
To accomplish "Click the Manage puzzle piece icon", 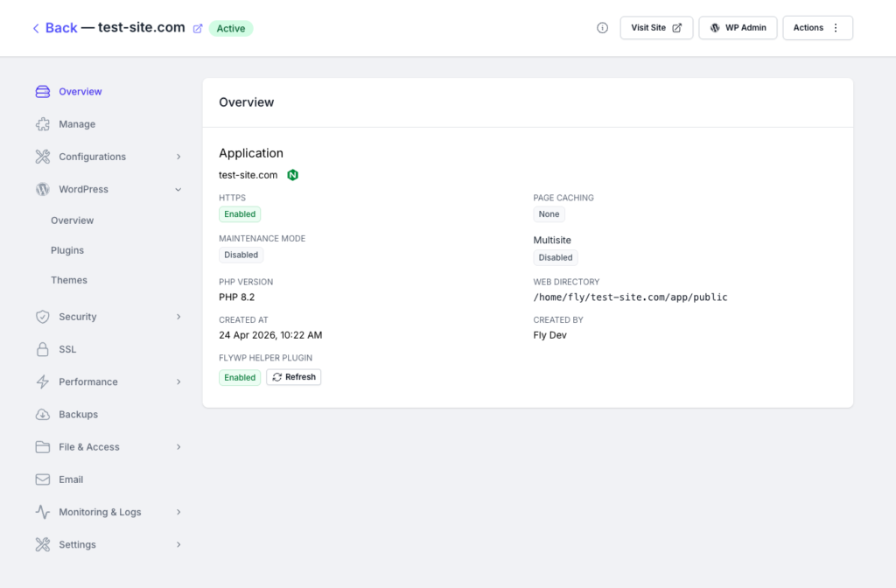I will 42,124.
